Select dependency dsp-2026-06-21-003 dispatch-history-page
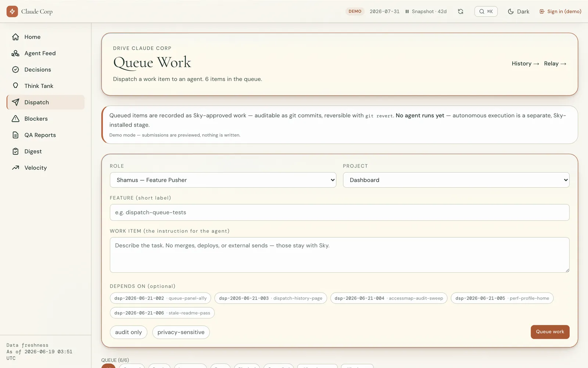The width and height of the screenshot is (588, 368). click(270, 298)
